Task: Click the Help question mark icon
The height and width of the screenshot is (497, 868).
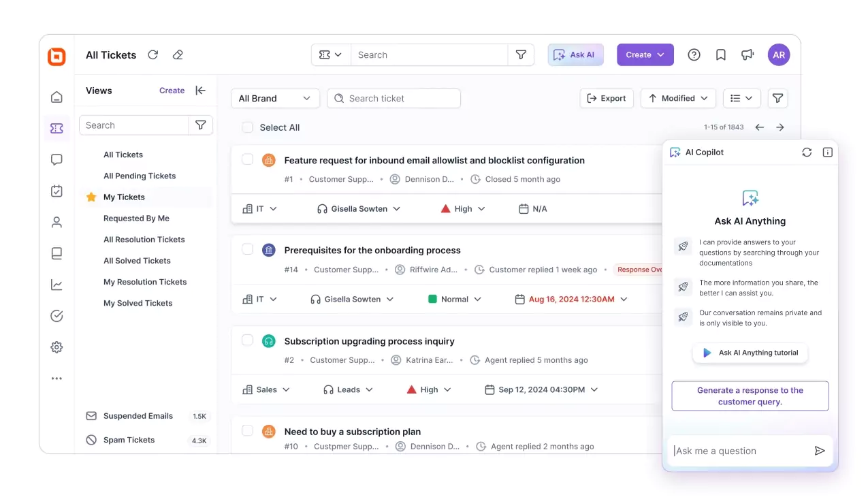Action: 694,54
